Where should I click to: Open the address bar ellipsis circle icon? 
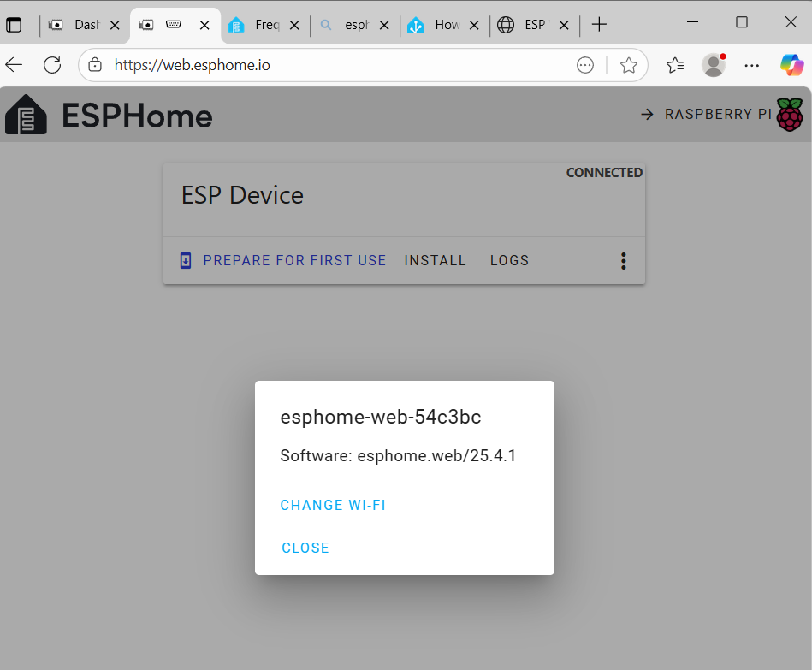[x=585, y=65]
